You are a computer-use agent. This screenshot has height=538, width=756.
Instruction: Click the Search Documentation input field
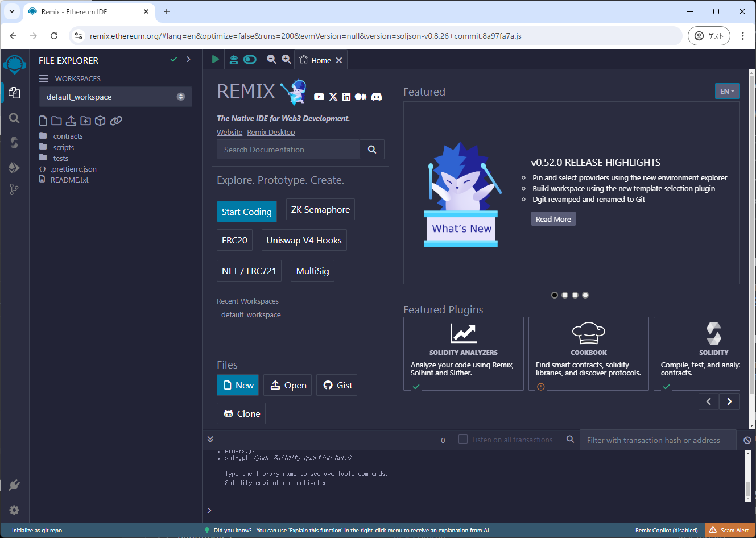(288, 150)
